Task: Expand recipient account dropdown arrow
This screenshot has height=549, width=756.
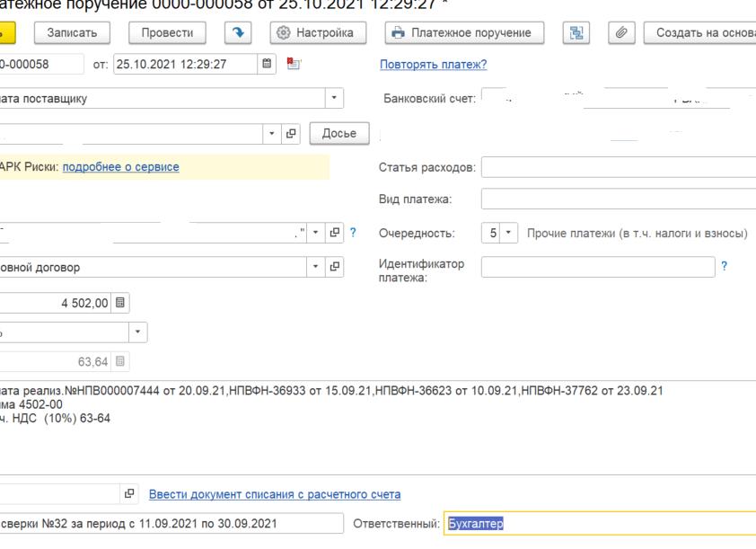Action: click(x=315, y=233)
